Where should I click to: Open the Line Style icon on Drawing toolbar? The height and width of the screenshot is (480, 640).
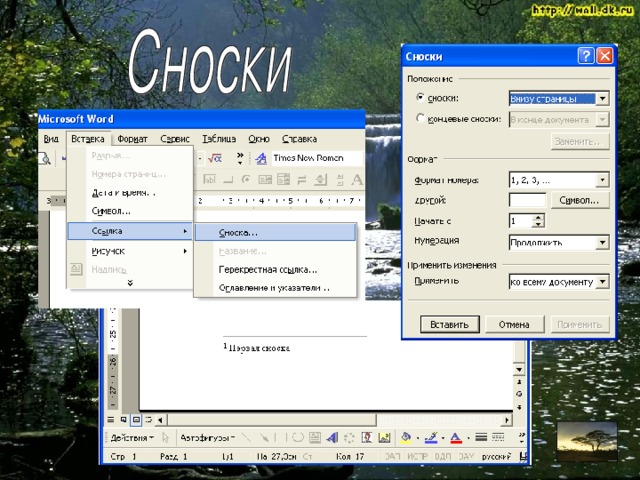[x=481, y=437]
